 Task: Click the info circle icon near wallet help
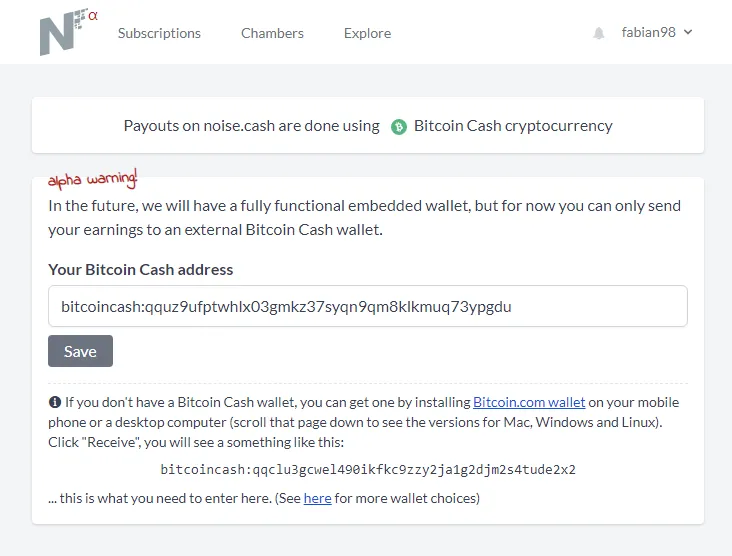click(x=55, y=402)
